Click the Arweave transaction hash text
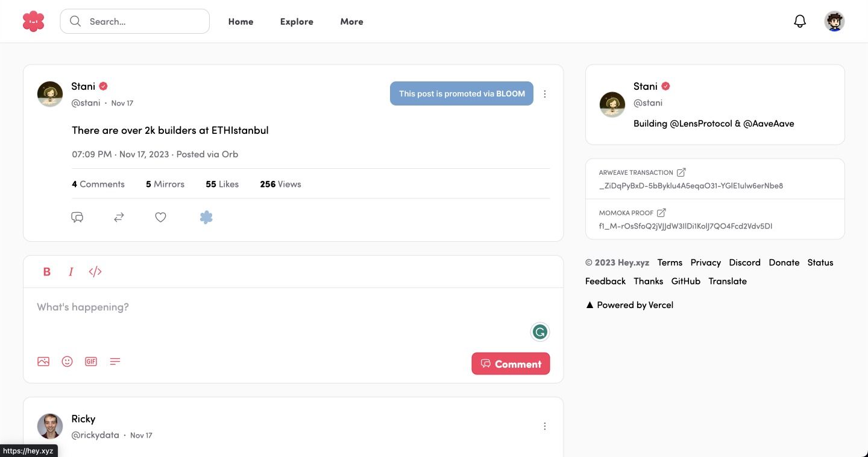Viewport: 868px width, 457px height. pos(691,186)
